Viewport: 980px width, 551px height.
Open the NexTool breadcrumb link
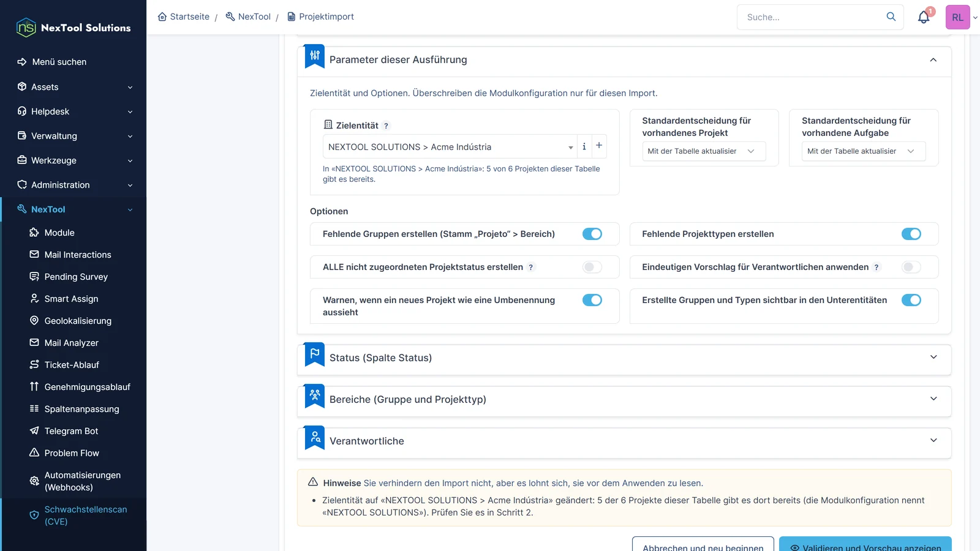(248, 17)
